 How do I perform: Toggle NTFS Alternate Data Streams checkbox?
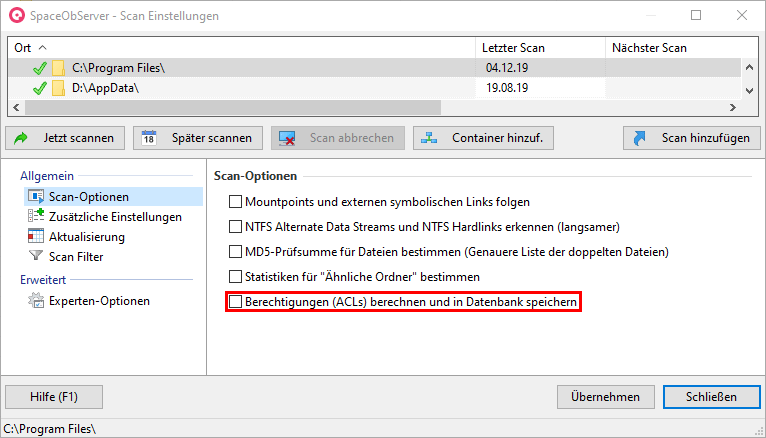pos(235,227)
